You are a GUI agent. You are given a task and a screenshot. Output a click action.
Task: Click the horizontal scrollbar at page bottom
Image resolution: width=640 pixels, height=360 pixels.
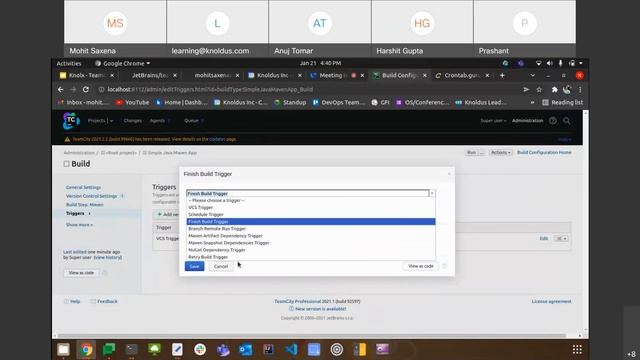coord(312,336)
